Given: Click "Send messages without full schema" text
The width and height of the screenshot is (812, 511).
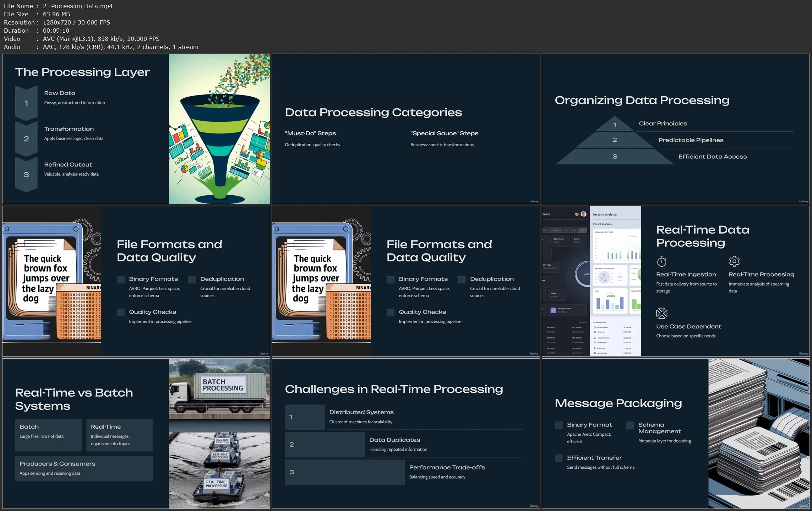Looking at the screenshot, I should tap(601, 467).
